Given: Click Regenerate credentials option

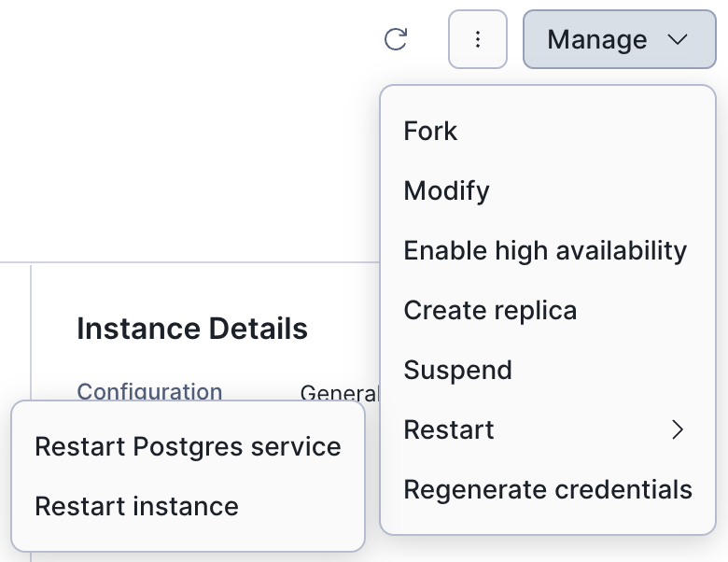Looking at the screenshot, I should pyautogui.click(x=548, y=489).
